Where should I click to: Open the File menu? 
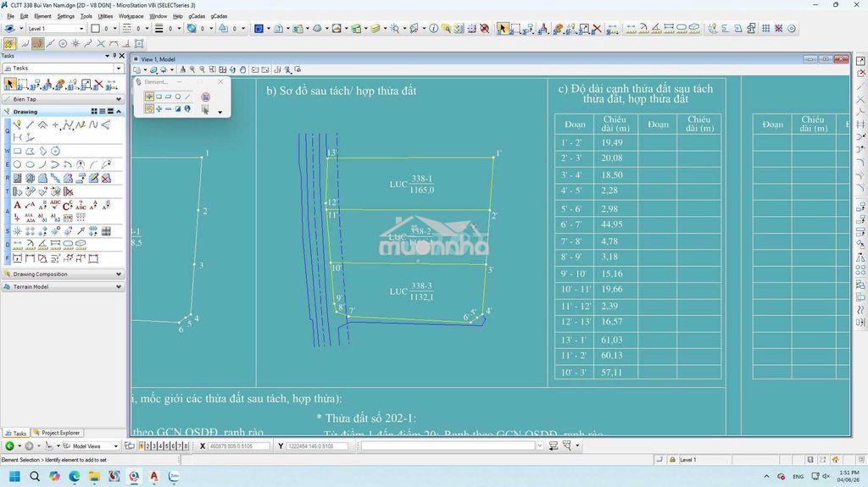coord(10,16)
